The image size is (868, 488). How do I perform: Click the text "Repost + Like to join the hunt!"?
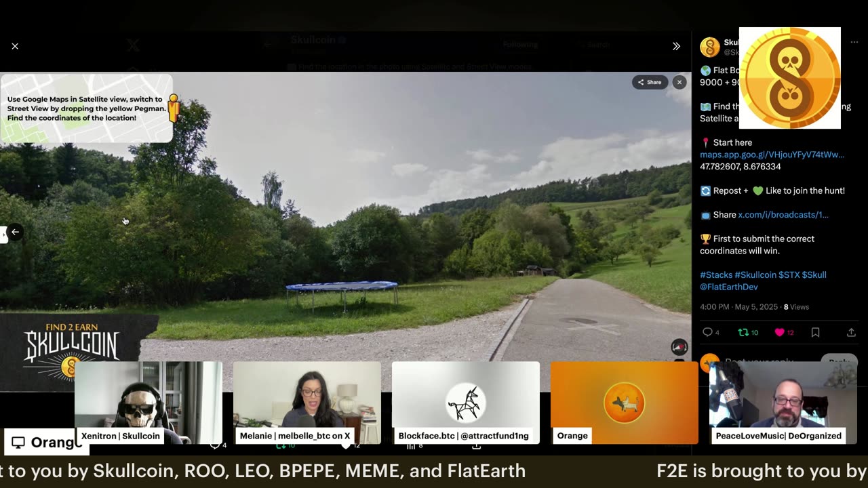tap(779, 191)
